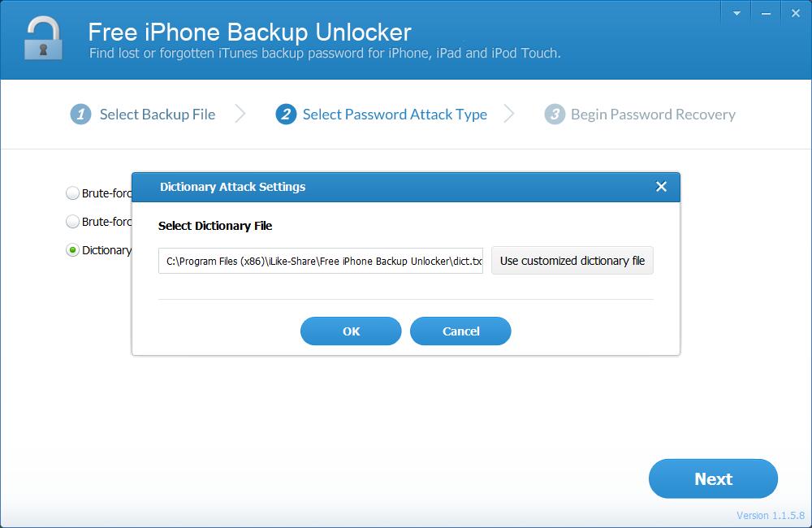This screenshot has height=528, width=812.
Task: Click the dictionary file path field
Action: pyautogui.click(x=321, y=261)
